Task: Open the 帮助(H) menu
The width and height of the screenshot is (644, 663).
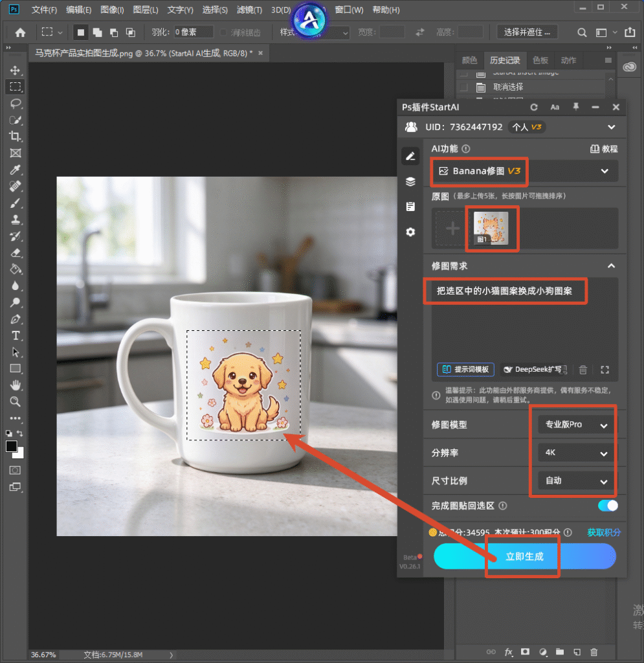Action: coord(386,10)
